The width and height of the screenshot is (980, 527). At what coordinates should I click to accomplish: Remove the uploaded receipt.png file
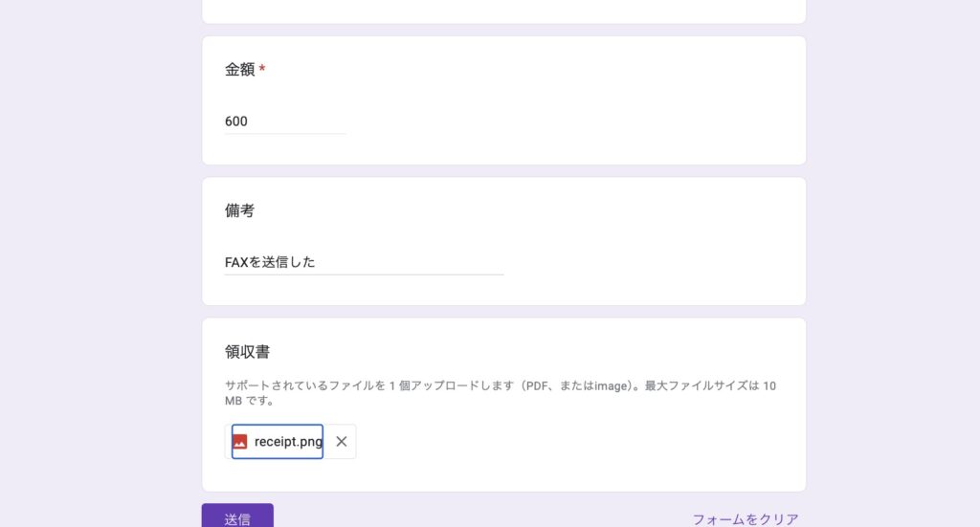pos(341,442)
